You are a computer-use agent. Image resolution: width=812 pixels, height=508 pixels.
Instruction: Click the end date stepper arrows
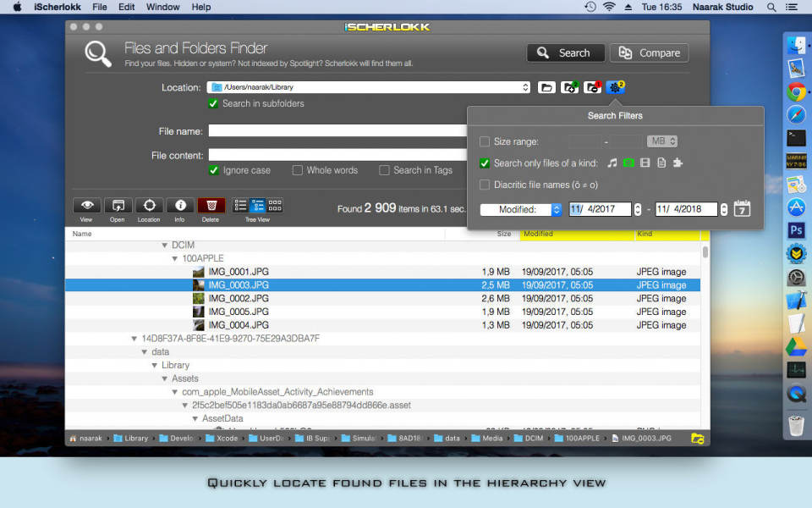tap(724, 209)
